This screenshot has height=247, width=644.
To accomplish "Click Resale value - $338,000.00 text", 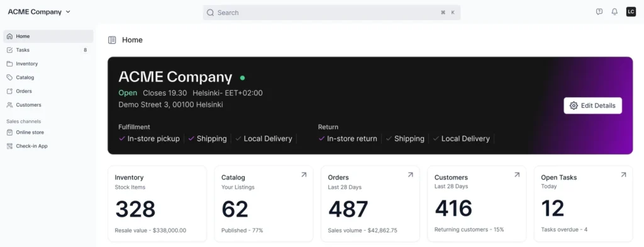I will [150, 231].
